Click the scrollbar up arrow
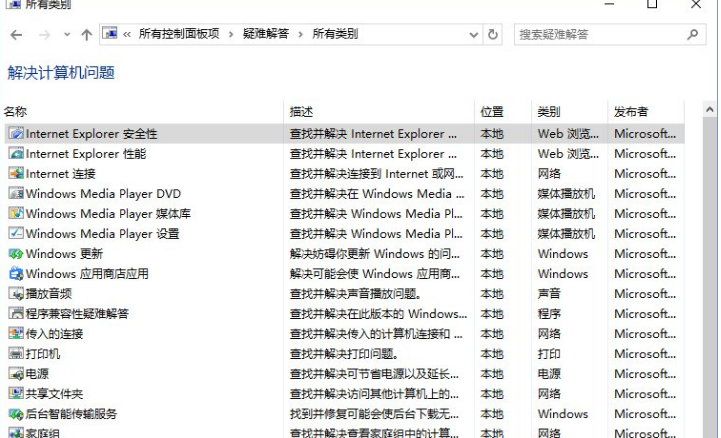Screen dimensions: 721x438 coord(710,110)
